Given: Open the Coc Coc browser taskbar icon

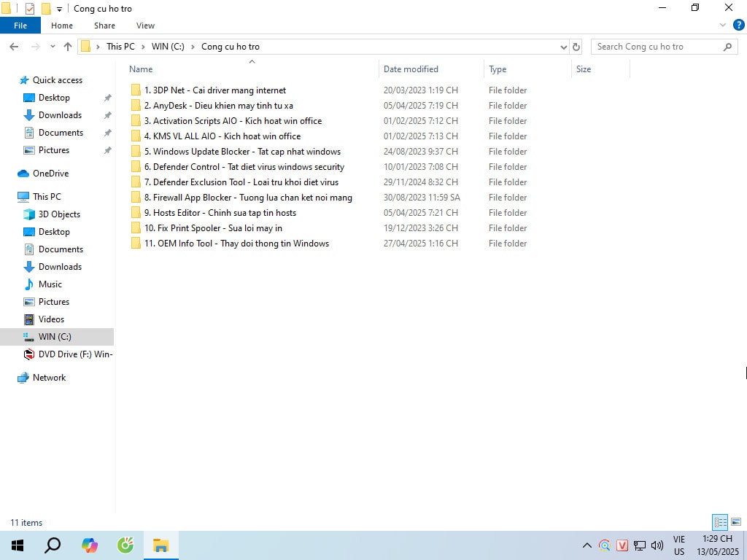Looking at the screenshot, I should tap(125, 545).
